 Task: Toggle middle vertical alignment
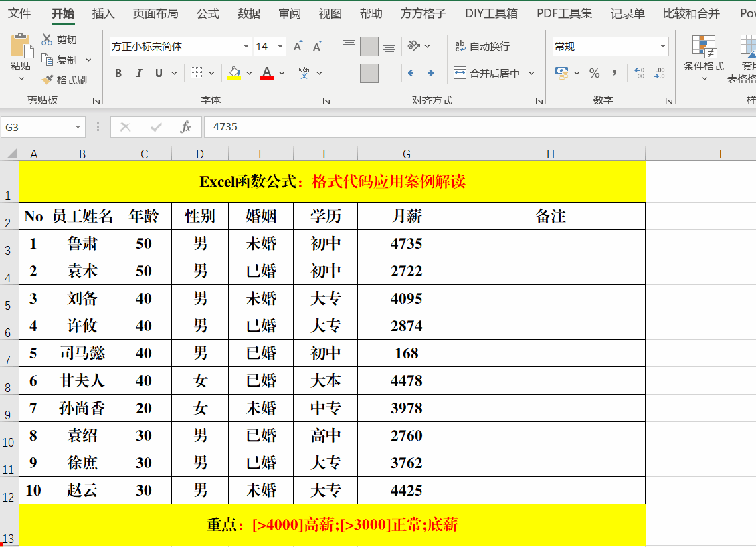(369, 46)
